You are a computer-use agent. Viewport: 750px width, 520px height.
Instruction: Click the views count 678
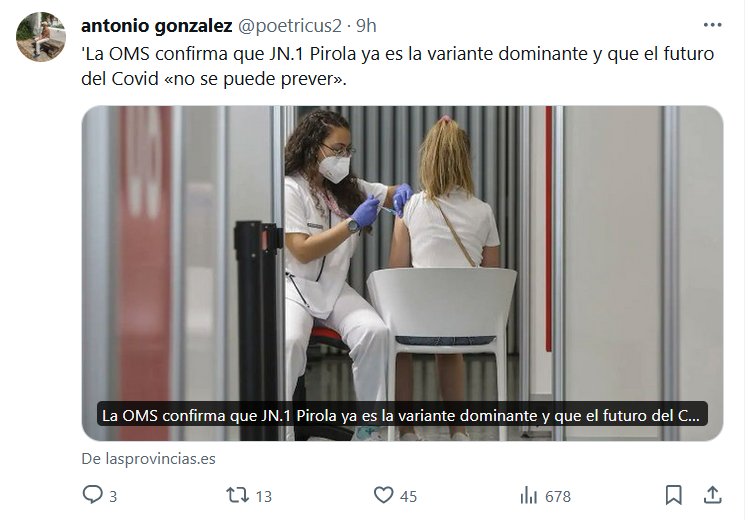[558, 497]
